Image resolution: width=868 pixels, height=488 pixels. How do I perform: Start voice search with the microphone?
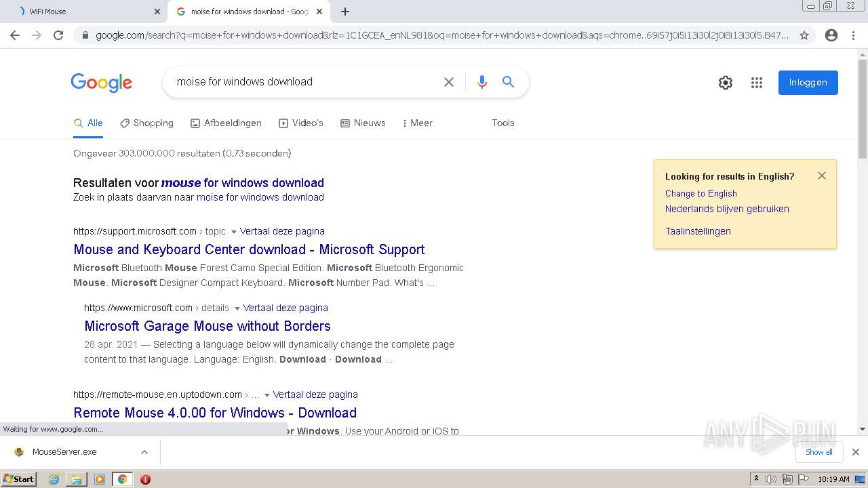pos(482,82)
